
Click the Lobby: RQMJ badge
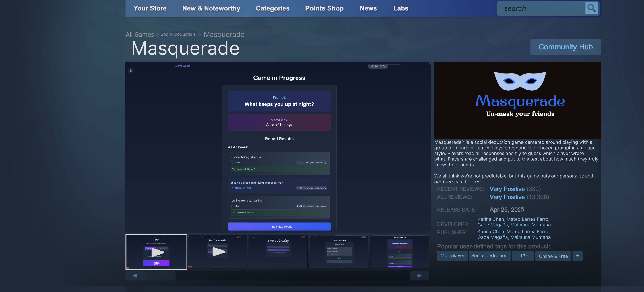[x=378, y=66]
